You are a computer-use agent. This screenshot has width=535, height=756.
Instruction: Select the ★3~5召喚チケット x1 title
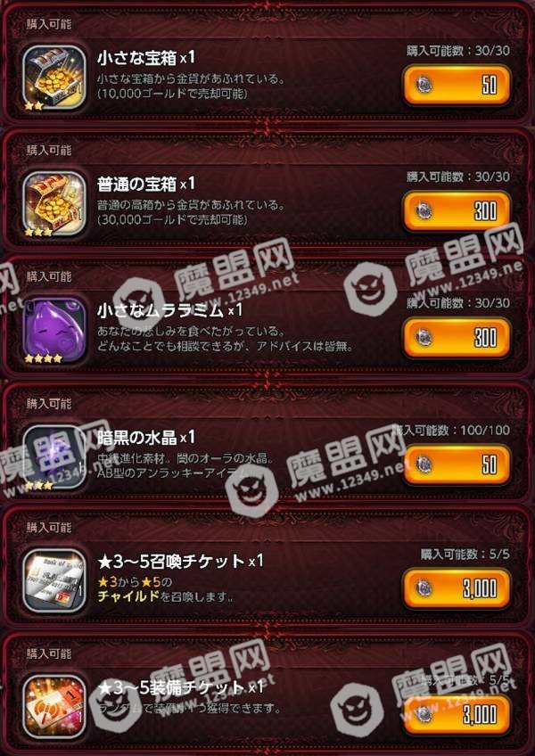pyautogui.click(x=181, y=561)
